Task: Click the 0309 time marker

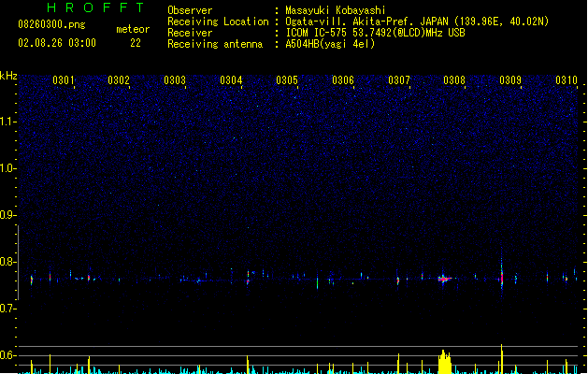Action: pyautogui.click(x=510, y=80)
